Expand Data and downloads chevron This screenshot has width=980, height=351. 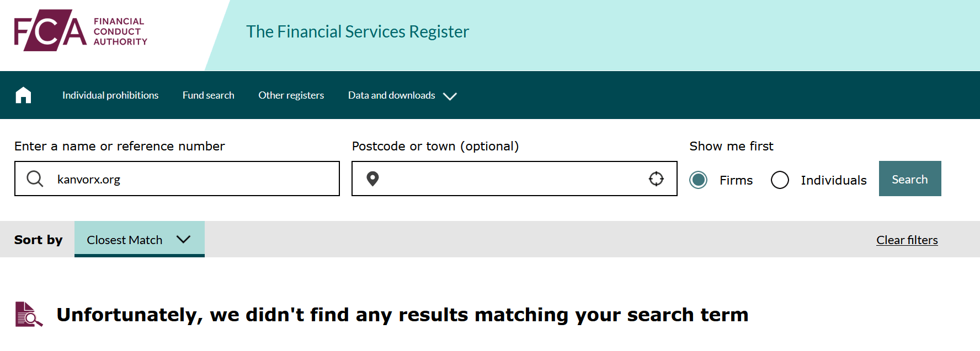point(450,96)
